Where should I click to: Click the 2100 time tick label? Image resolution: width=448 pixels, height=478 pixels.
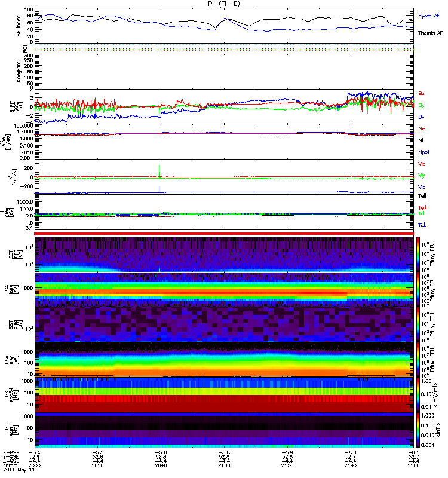coord(224,465)
